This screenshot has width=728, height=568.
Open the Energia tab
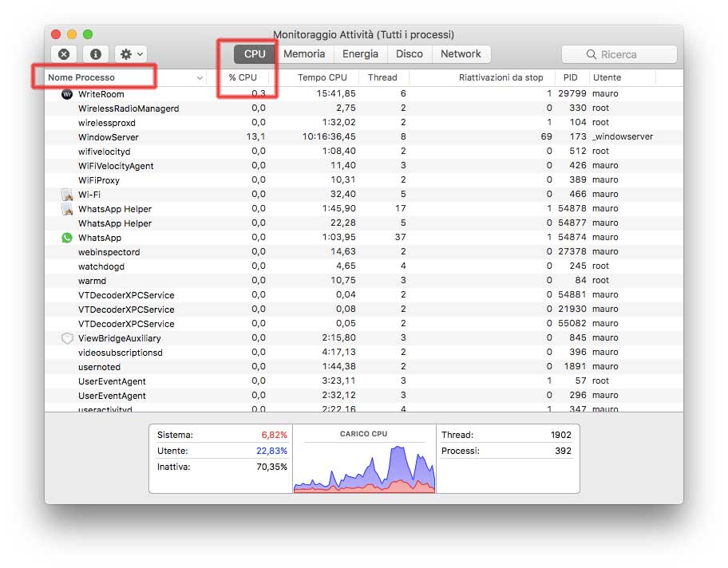360,53
